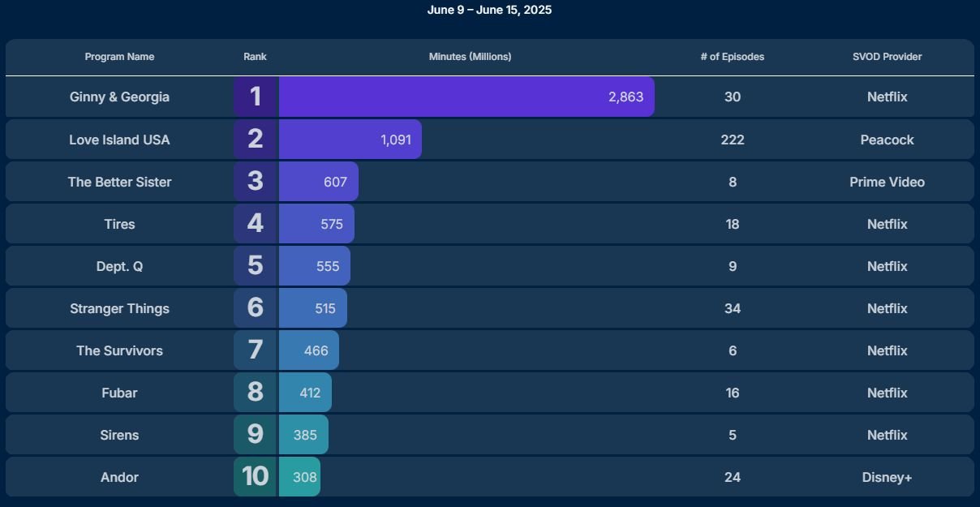Click the Program Name column header
The width and height of the screenshot is (980, 507).
pyautogui.click(x=119, y=57)
